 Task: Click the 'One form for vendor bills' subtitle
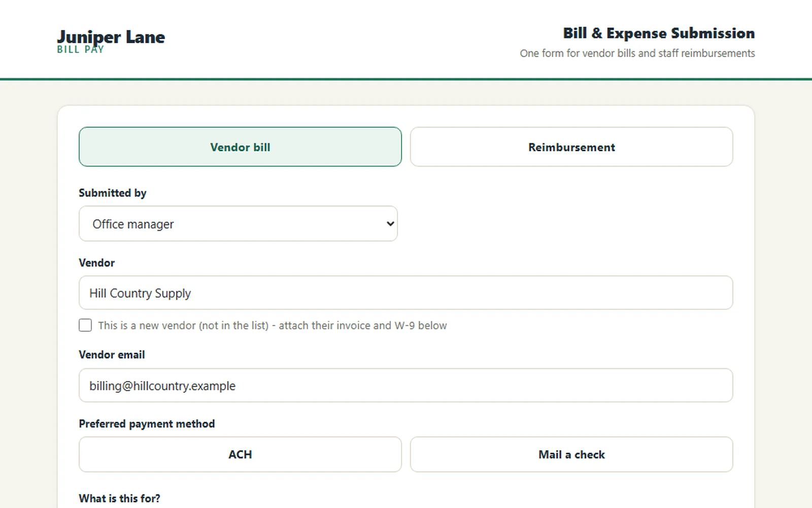[637, 53]
